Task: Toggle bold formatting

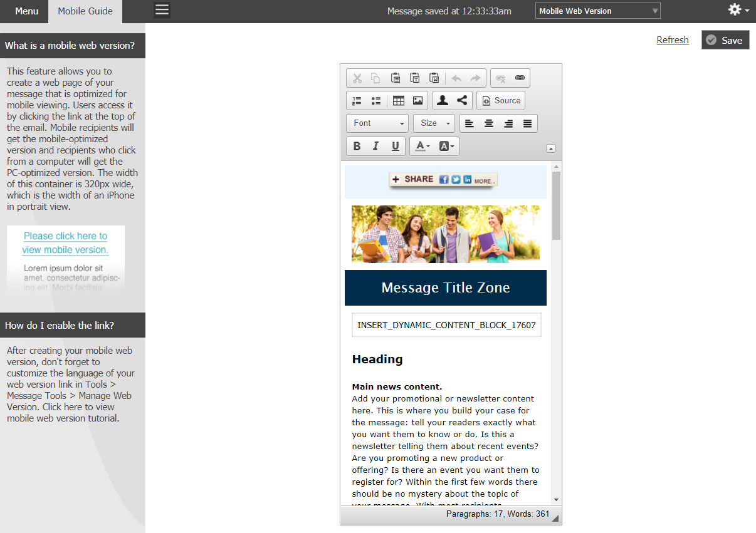Action: [357, 147]
